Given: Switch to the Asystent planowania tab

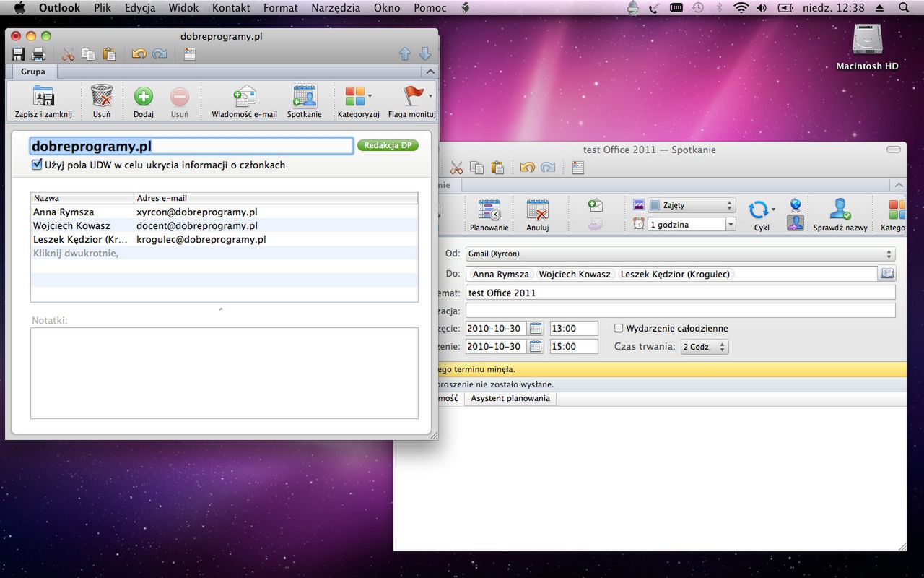Looking at the screenshot, I should pyautogui.click(x=510, y=398).
